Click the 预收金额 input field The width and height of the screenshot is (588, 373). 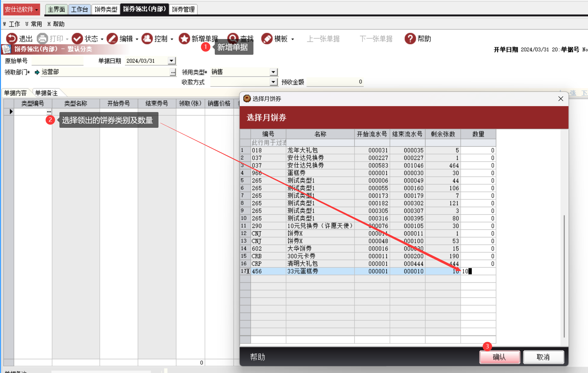pos(335,82)
